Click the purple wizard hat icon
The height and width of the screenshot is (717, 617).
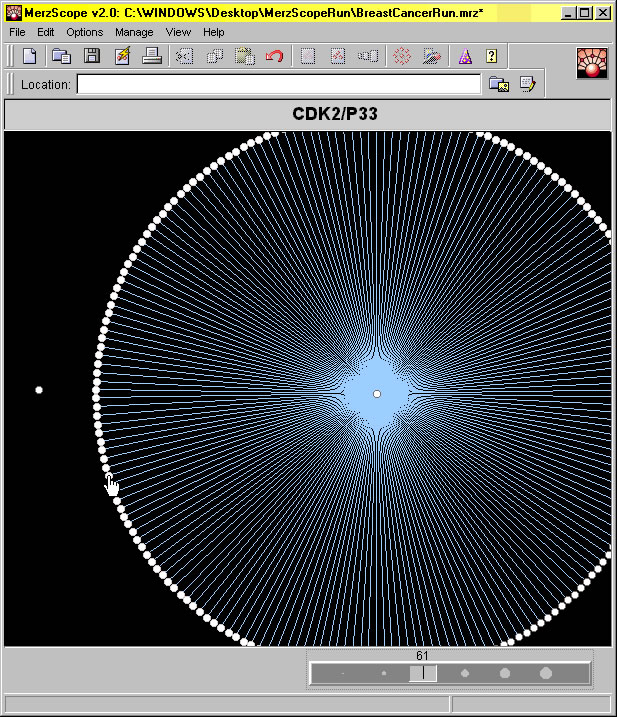click(464, 56)
